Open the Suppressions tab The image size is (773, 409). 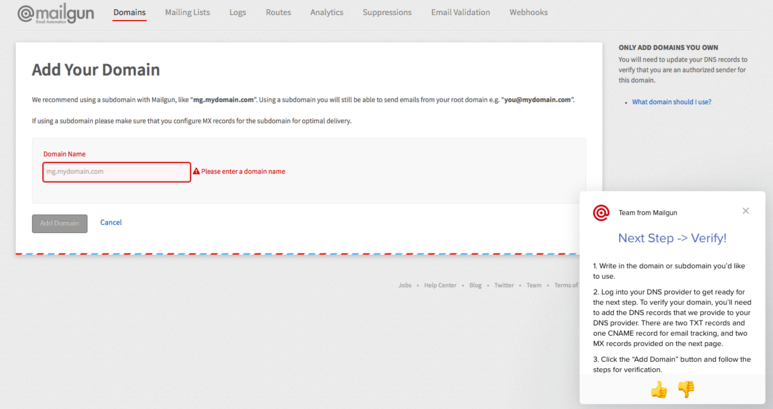[x=387, y=12]
